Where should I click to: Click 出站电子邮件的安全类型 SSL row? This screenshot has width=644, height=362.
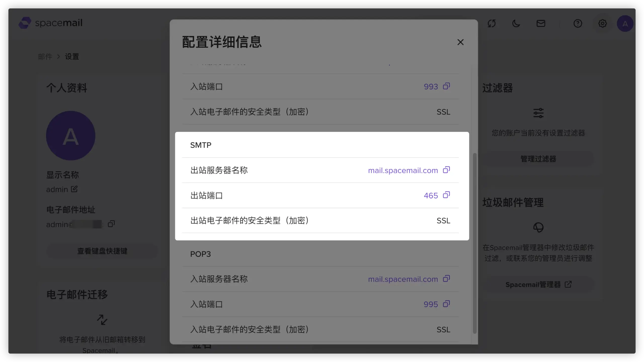click(320, 221)
